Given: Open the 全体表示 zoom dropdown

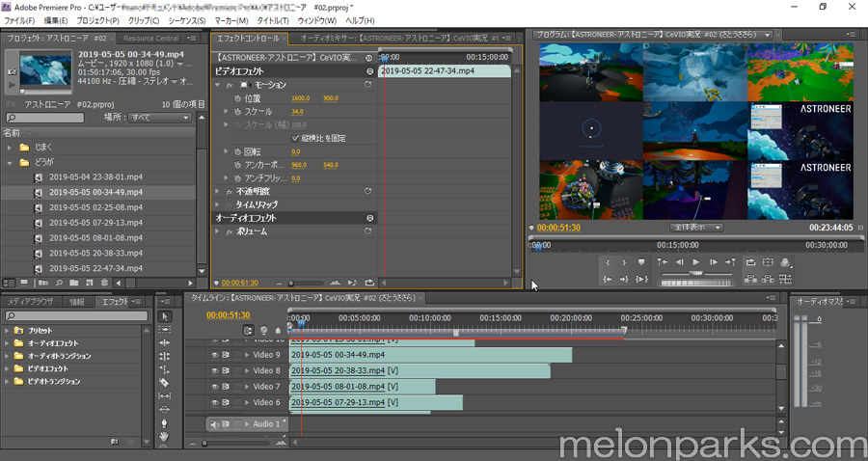Looking at the screenshot, I should [x=696, y=228].
